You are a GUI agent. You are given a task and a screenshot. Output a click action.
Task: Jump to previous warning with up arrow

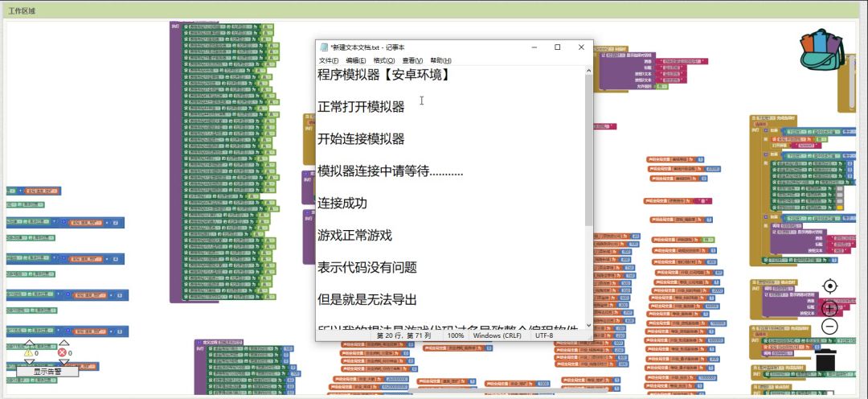pos(29,343)
